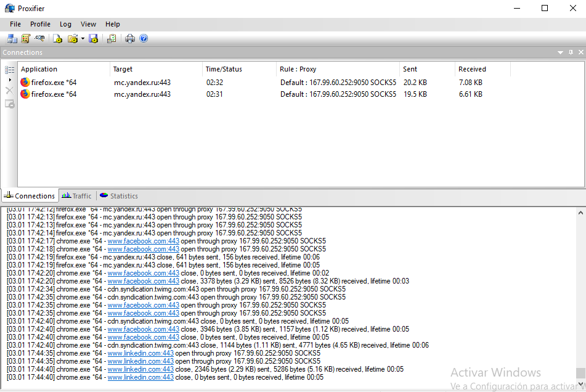Viewport: 586px width, 392px height.
Task: Open Proxifier help
Action: coord(144,38)
